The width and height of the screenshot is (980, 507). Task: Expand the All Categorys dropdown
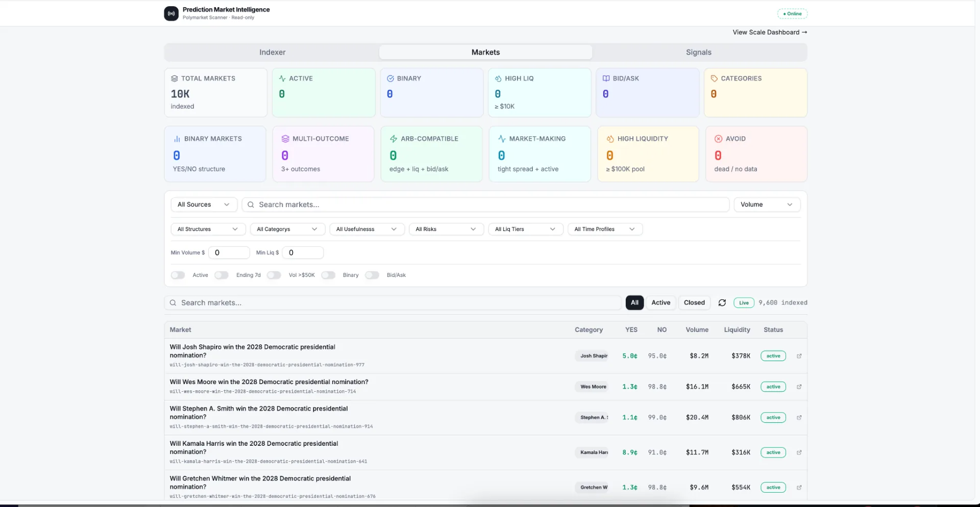(287, 229)
